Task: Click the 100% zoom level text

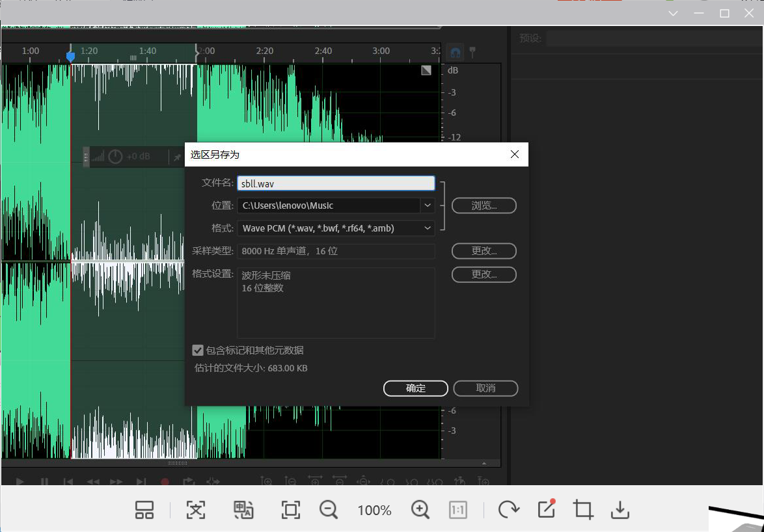Action: click(x=374, y=511)
